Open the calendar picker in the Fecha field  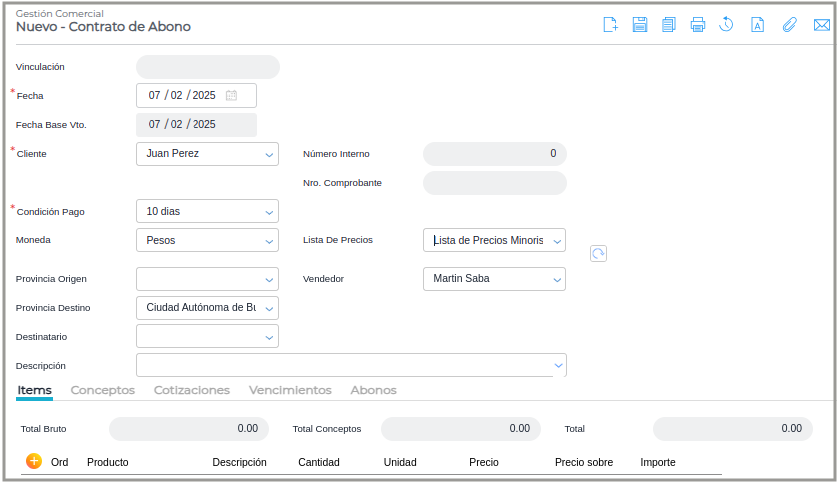pos(231,96)
